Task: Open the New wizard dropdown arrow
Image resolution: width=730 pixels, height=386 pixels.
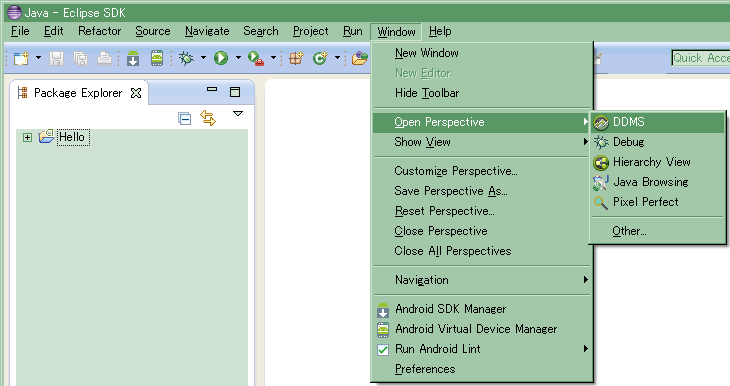Action: tap(38, 58)
